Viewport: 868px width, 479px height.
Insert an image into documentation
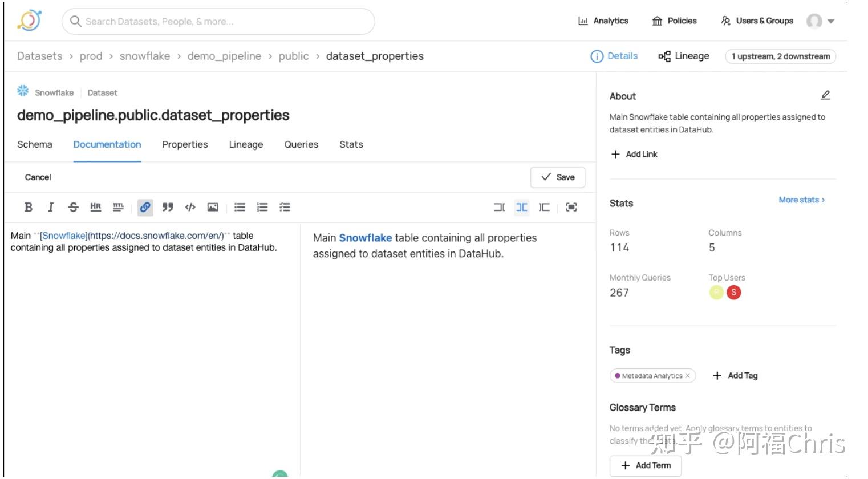[212, 208]
